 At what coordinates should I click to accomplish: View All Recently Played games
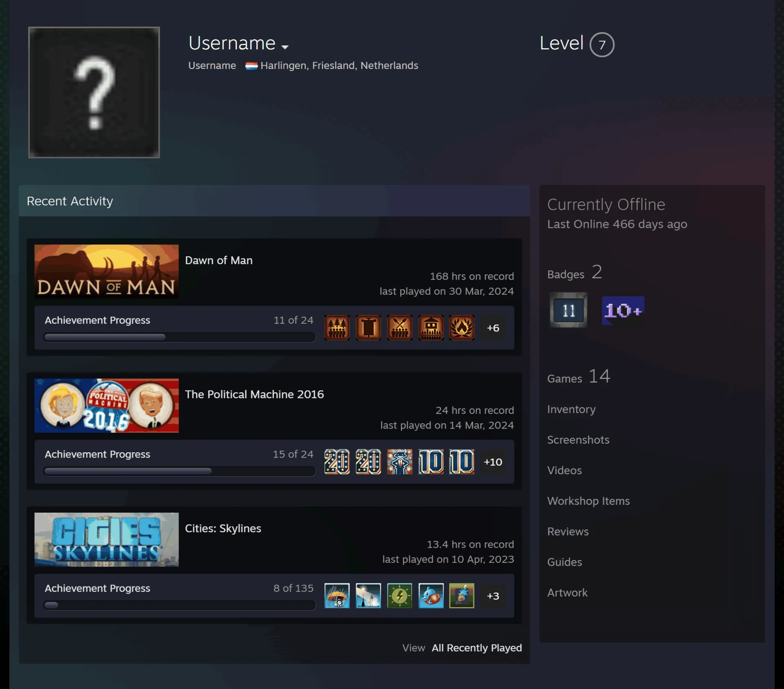click(x=477, y=648)
